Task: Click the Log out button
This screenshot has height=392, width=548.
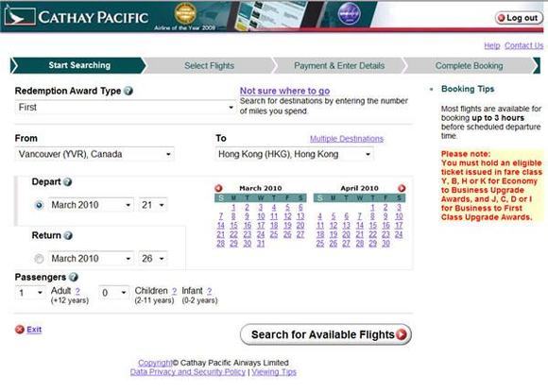Action: pyautogui.click(x=519, y=18)
